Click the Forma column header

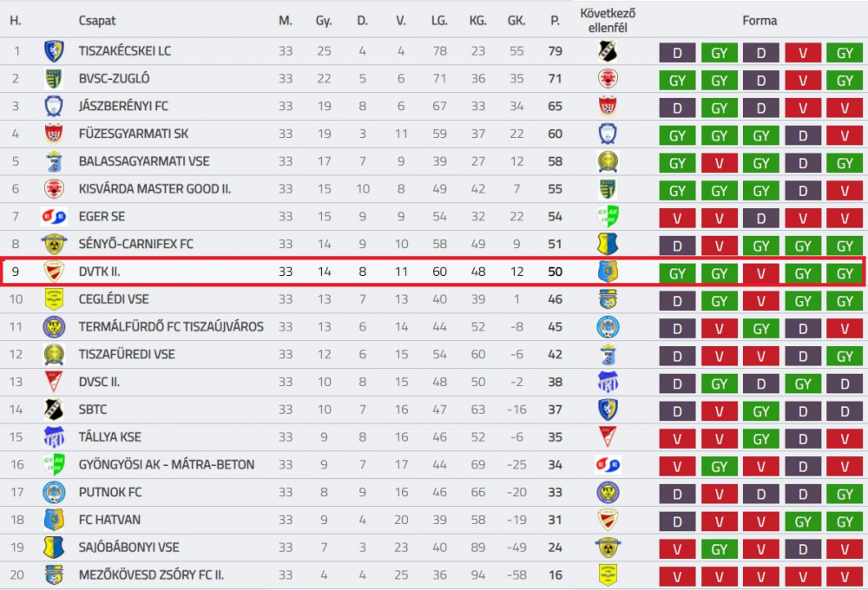759,21
